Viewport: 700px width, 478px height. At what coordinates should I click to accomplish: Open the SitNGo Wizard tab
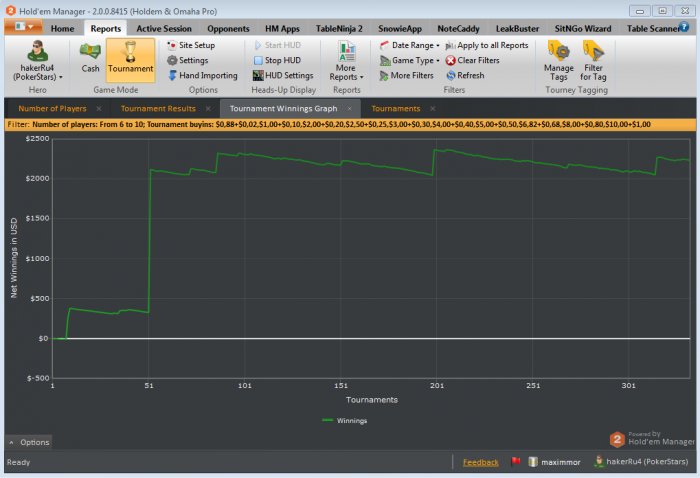pos(583,29)
